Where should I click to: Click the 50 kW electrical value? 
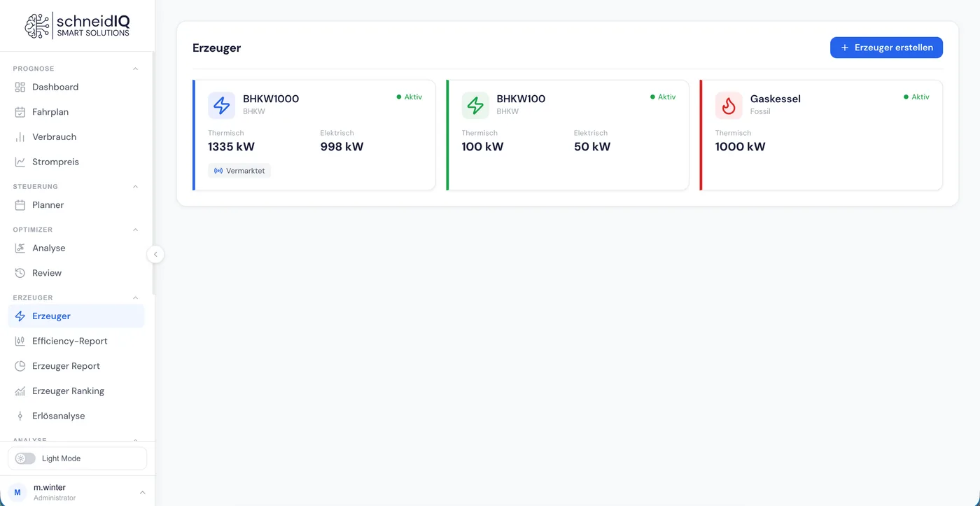592,147
